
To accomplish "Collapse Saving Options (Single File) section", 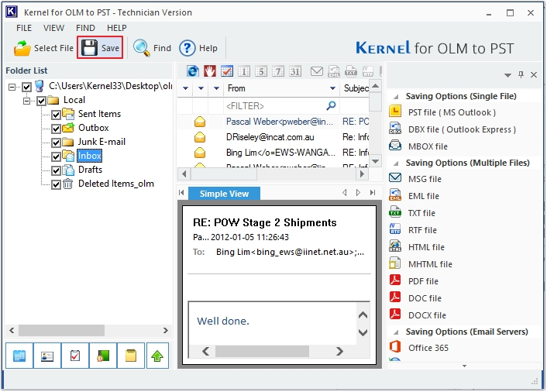I will click(x=396, y=97).
